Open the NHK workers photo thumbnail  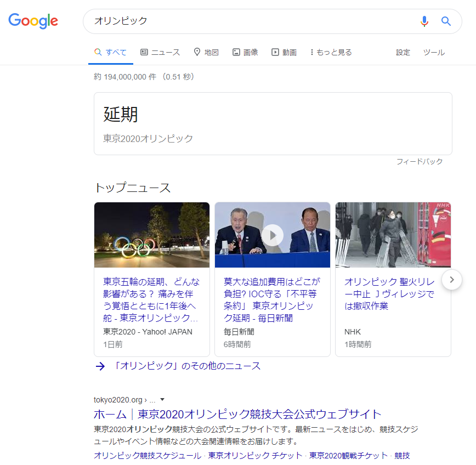(393, 235)
